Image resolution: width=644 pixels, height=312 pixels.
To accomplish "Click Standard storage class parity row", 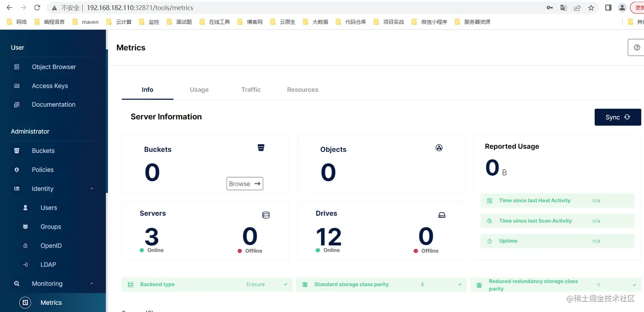I will tap(381, 284).
